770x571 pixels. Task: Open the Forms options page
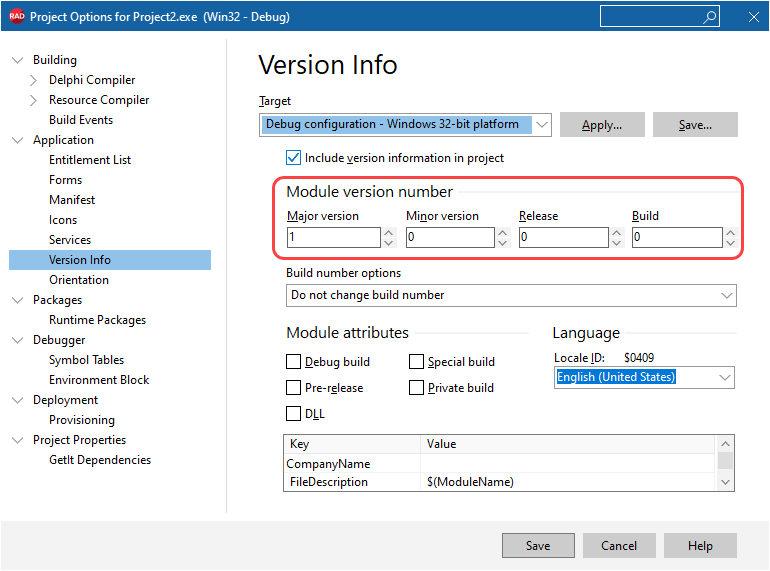(65, 180)
